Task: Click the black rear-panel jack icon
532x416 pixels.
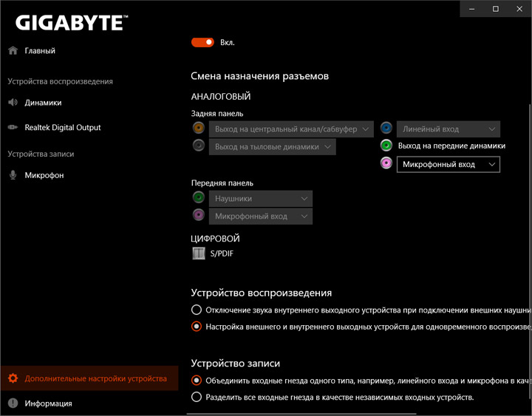Action: (x=199, y=146)
